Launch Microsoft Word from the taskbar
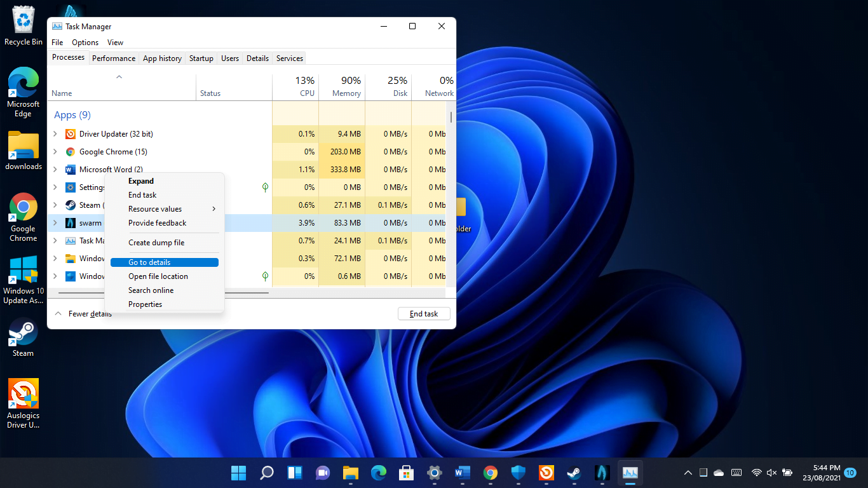Image resolution: width=868 pixels, height=488 pixels. 462,473
